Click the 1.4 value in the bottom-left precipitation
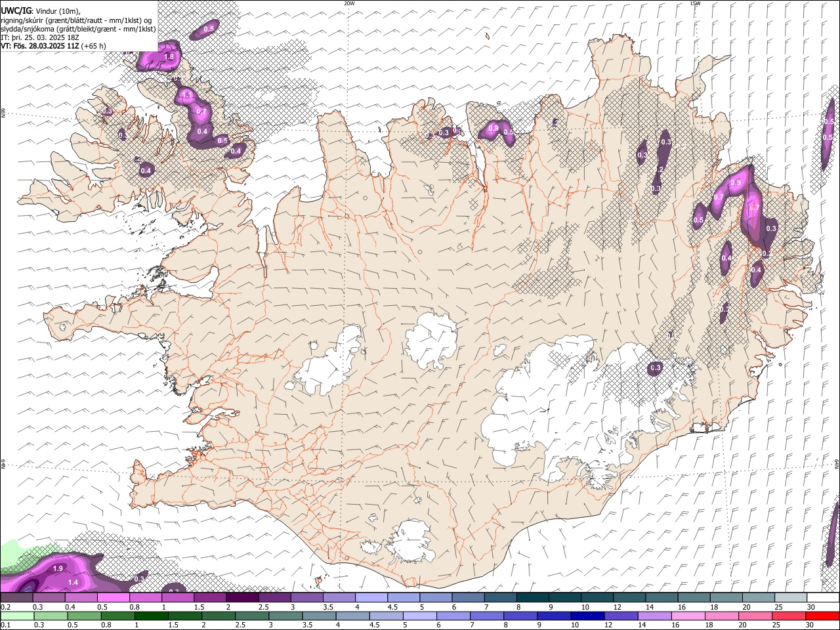Screen dimensions: 840x630 click(73, 583)
